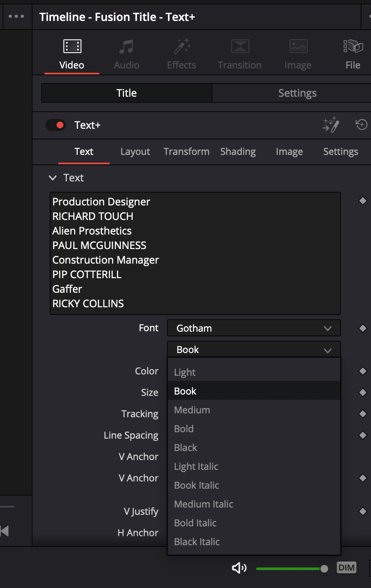
Task: Choose Book font style in the list
Action: click(254, 391)
